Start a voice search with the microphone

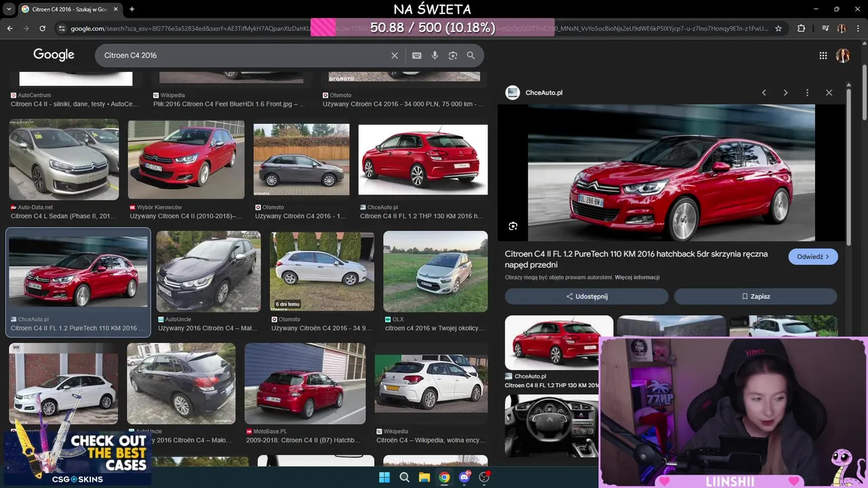pos(435,56)
